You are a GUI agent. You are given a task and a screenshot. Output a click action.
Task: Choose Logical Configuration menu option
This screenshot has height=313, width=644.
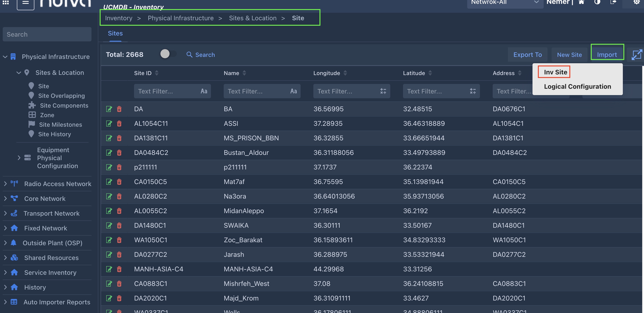tap(577, 86)
